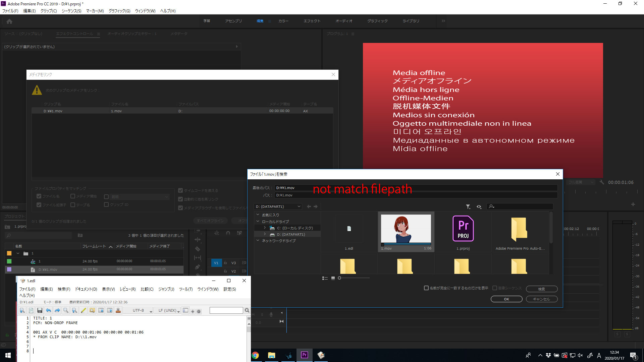Toggle the 'メディア開始' match checkbox
The image size is (644, 362).
(73, 196)
